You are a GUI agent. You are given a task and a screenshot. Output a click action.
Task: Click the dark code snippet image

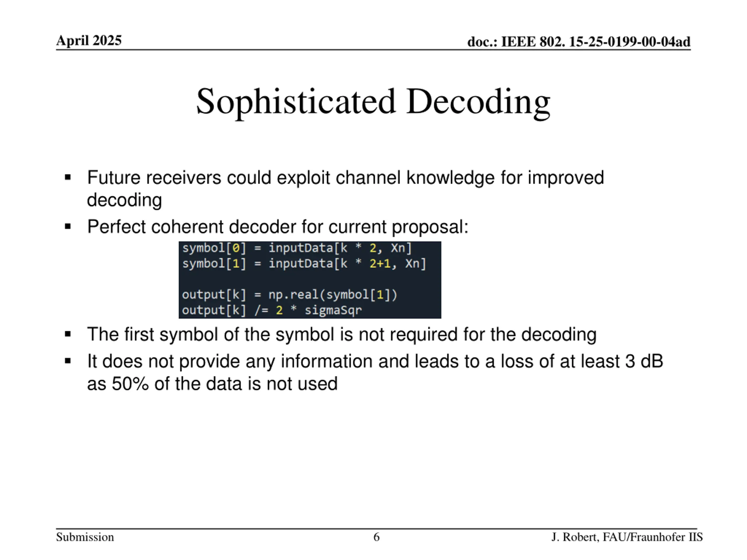[x=310, y=280]
